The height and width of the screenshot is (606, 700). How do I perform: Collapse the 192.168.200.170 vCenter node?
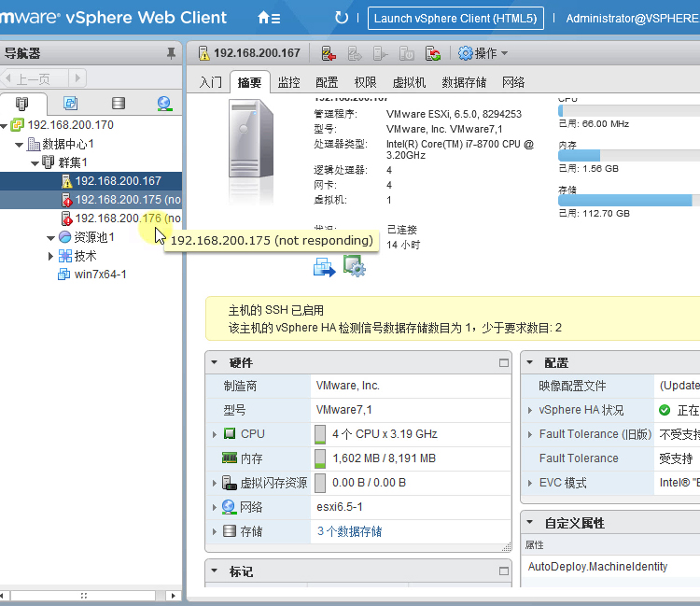(4, 126)
